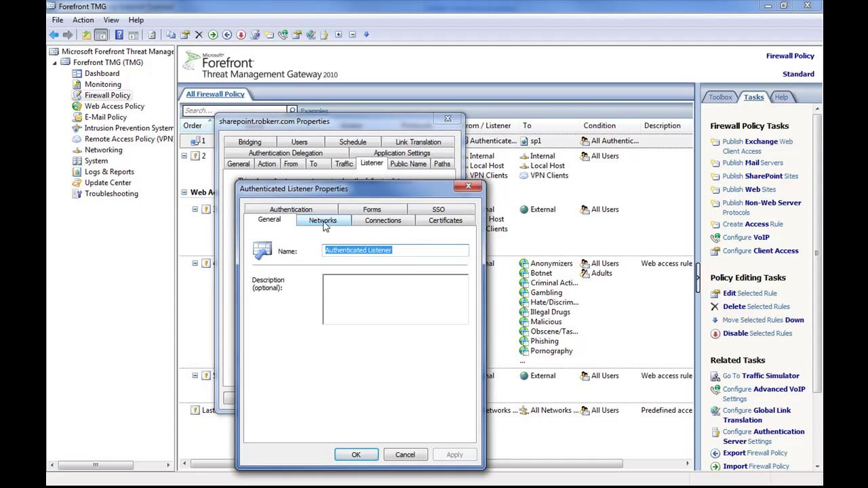The height and width of the screenshot is (488, 868).
Task: Switch to the Authentication tab
Action: [x=291, y=209]
